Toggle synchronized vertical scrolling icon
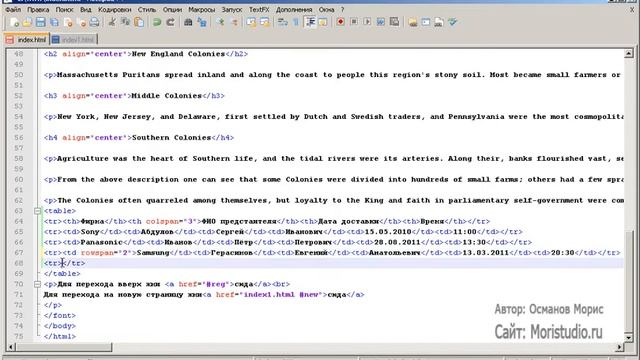640x360 pixels. [251, 22]
